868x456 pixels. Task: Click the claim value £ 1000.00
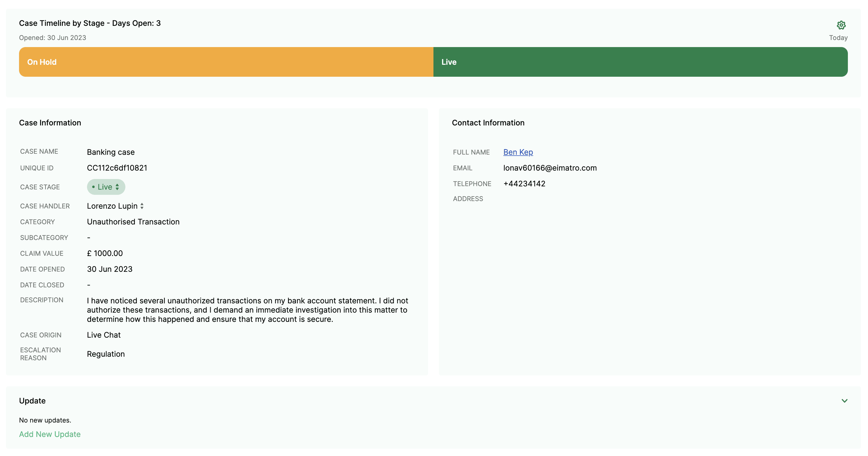[105, 254]
